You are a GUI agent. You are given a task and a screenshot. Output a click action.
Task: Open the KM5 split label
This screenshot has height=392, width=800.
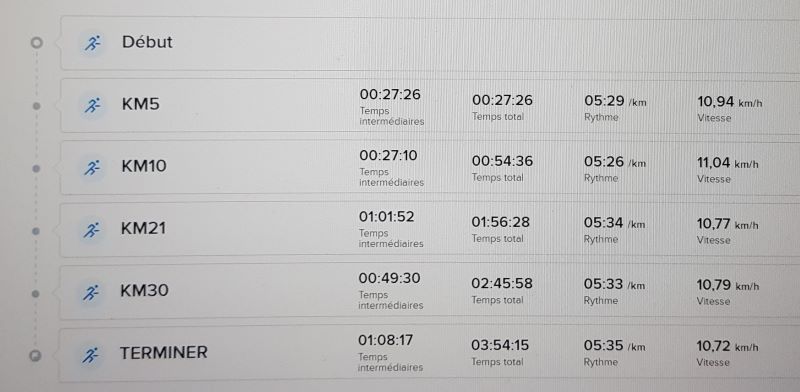coord(140,104)
